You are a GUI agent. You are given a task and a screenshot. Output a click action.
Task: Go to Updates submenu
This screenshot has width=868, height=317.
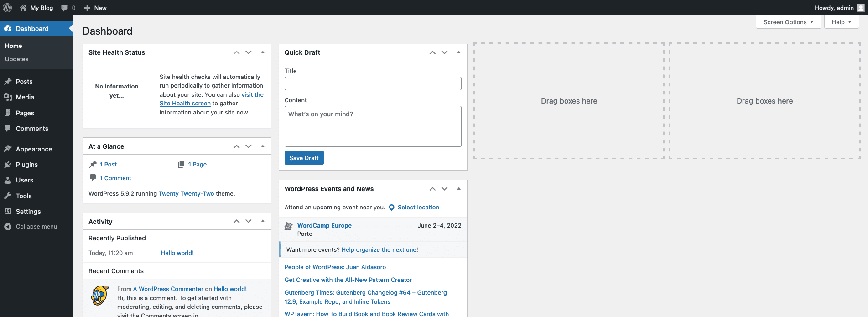tap(17, 59)
